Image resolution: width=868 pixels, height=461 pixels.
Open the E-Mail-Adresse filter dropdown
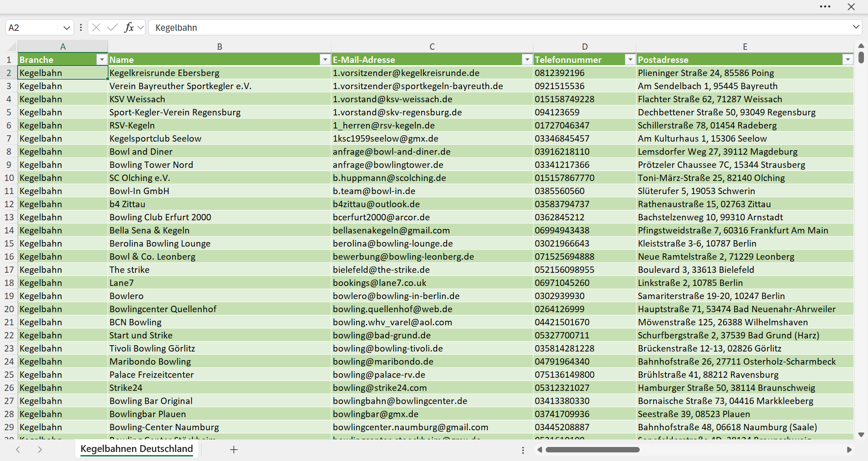527,60
